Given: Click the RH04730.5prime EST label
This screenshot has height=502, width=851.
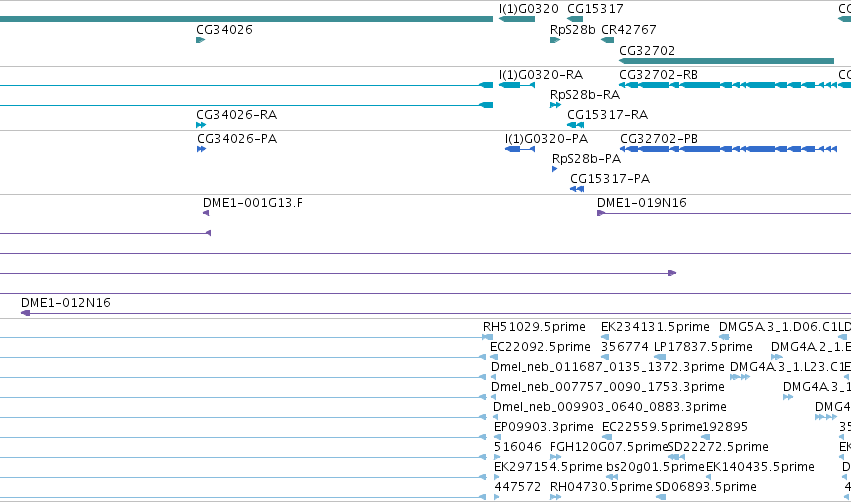Looking at the screenshot, I should pyautogui.click(x=601, y=487).
